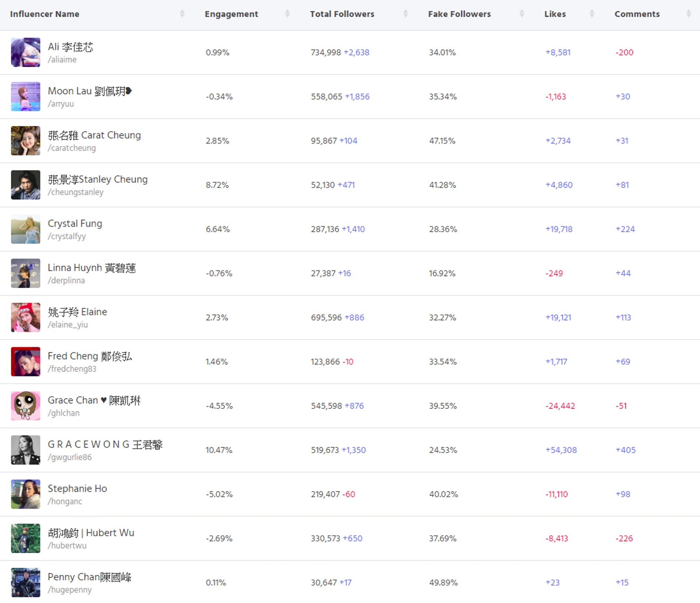700x603 pixels.
Task: Click Grace Chan cartoon avatar
Action: click(26, 406)
